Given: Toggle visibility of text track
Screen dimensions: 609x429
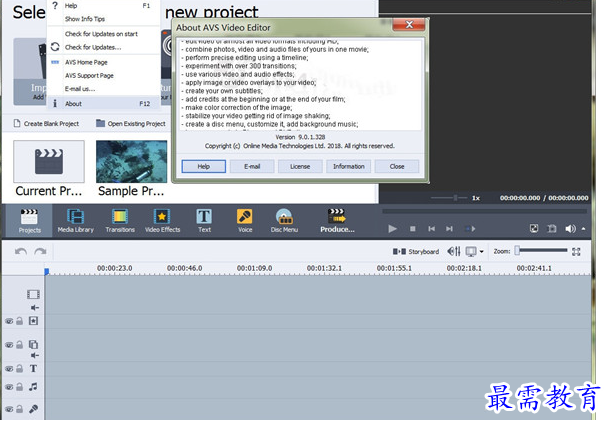Looking at the screenshot, I should click(x=9, y=369).
